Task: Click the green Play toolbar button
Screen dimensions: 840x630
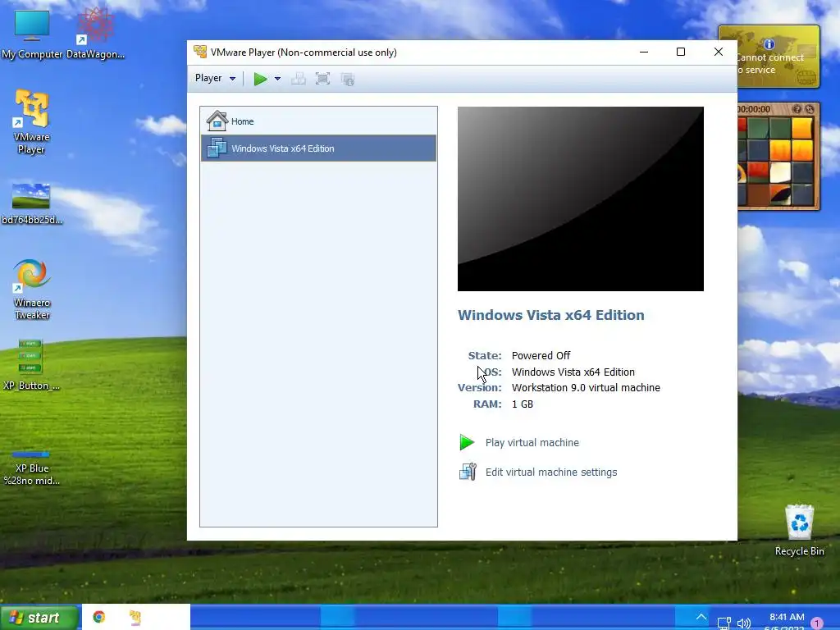Action: [x=260, y=79]
